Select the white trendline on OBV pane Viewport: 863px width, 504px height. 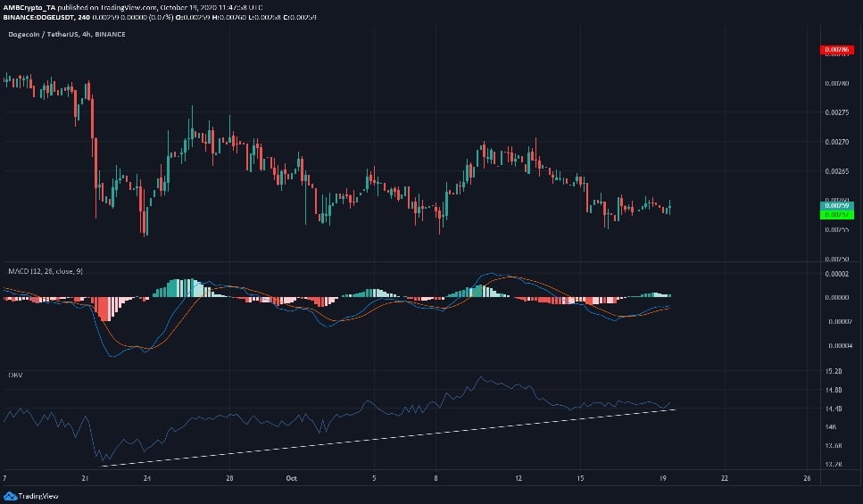384,437
